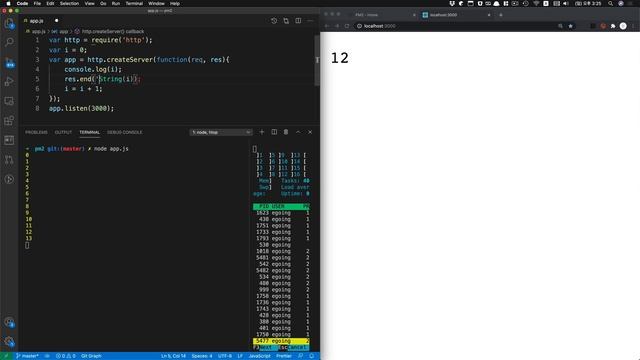Click the notifications bell in the status bar
The height and width of the screenshot is (360, 640).
click(311, 356)
